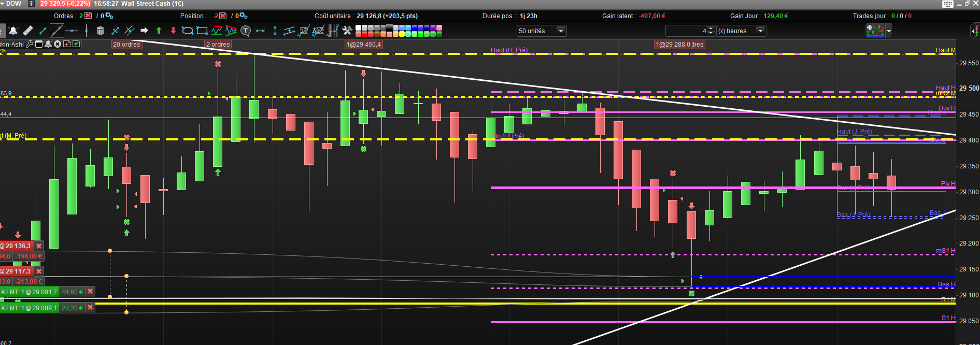Click the limit order 1@29 091,7 label
Viewport: 980px width, 345px height.
pyautogui.click(x=30, y=292)
